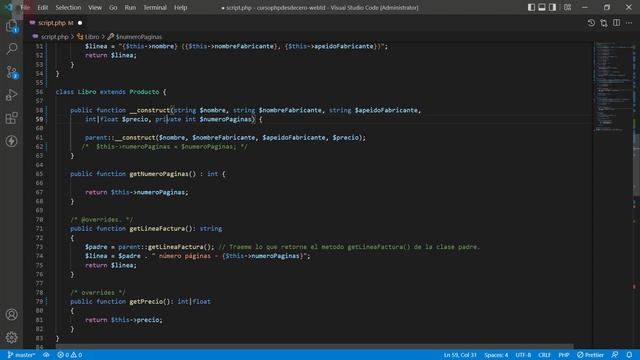Click 'return $linea;' on line 75
The height and width of the screenshot is (360, 640).
point(111,265)
